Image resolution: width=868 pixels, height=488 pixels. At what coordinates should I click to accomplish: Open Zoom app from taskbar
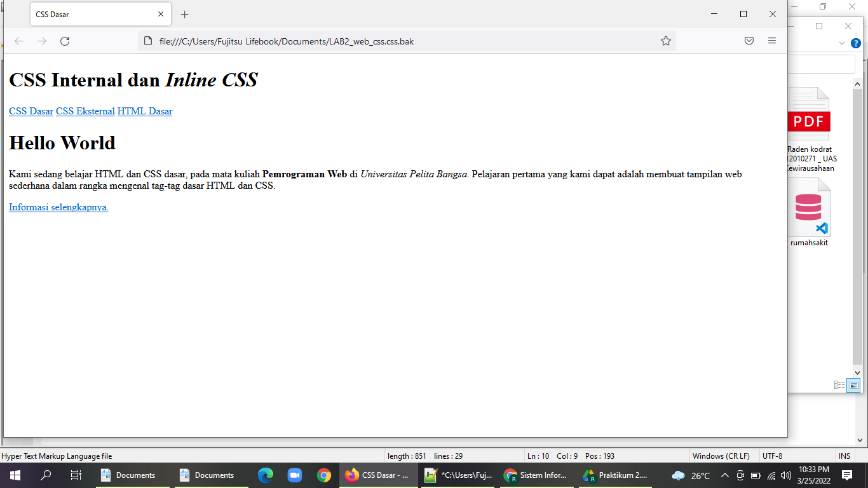[294, 475]
